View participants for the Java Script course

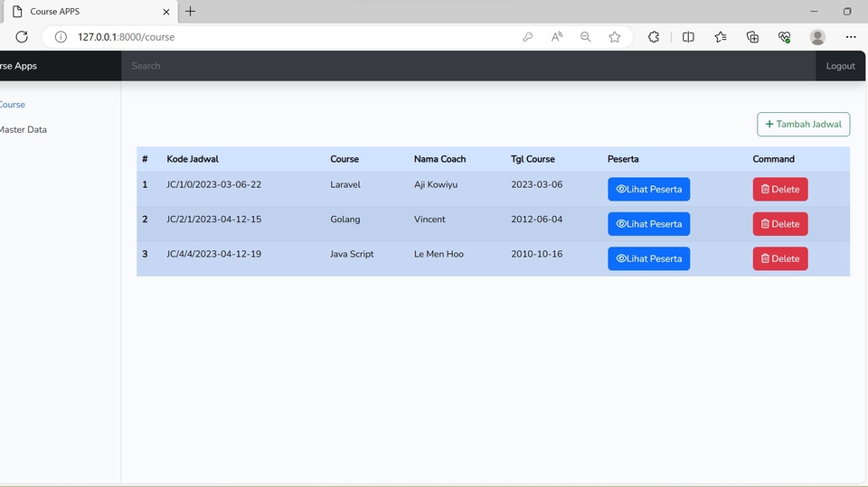pos(649,258)
